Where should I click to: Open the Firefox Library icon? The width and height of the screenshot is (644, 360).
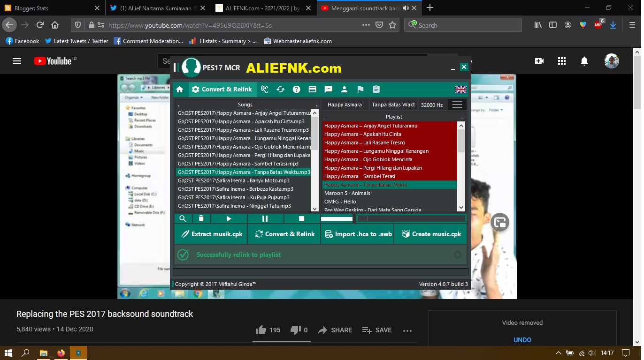click(538, 25)
